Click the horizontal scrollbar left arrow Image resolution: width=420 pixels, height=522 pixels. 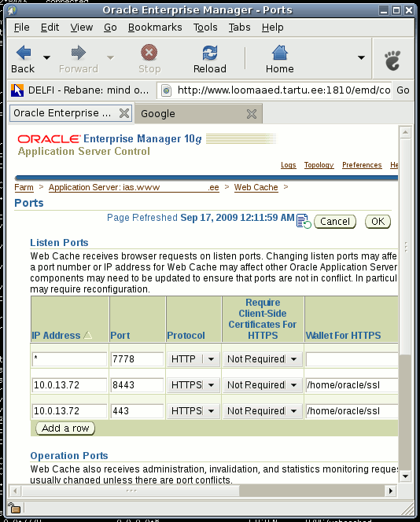pos(15,491)
